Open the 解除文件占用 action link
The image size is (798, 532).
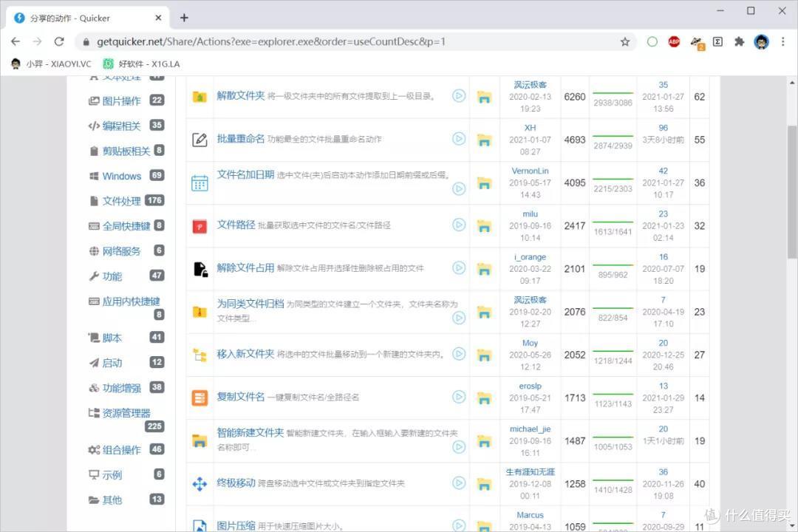[246, 267]
